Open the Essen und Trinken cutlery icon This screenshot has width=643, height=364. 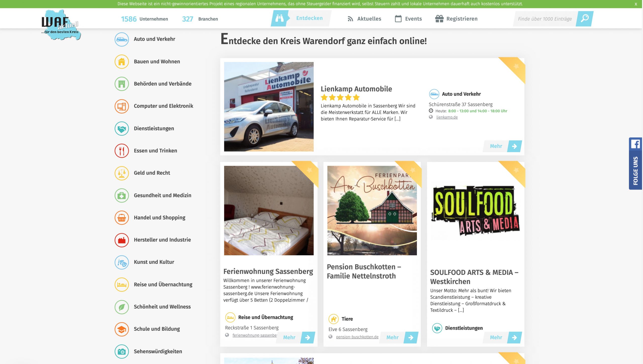pyautogui.click(x=122, y=151)
